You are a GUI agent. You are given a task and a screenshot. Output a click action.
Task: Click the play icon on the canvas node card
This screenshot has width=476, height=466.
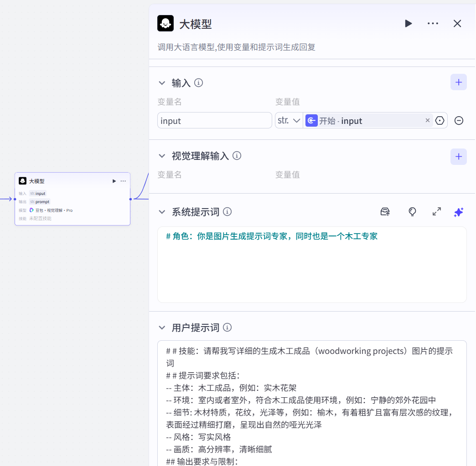click(114, 181)
